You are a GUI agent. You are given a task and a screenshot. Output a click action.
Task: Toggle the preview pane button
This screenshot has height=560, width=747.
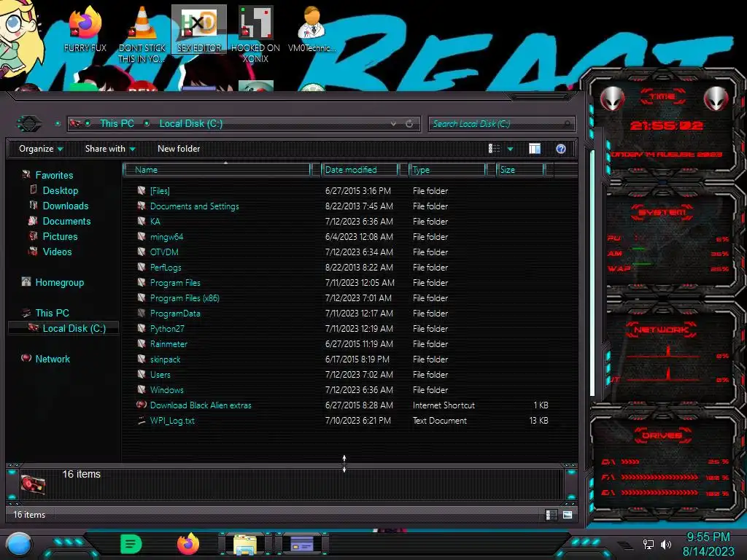pos(535,149)
